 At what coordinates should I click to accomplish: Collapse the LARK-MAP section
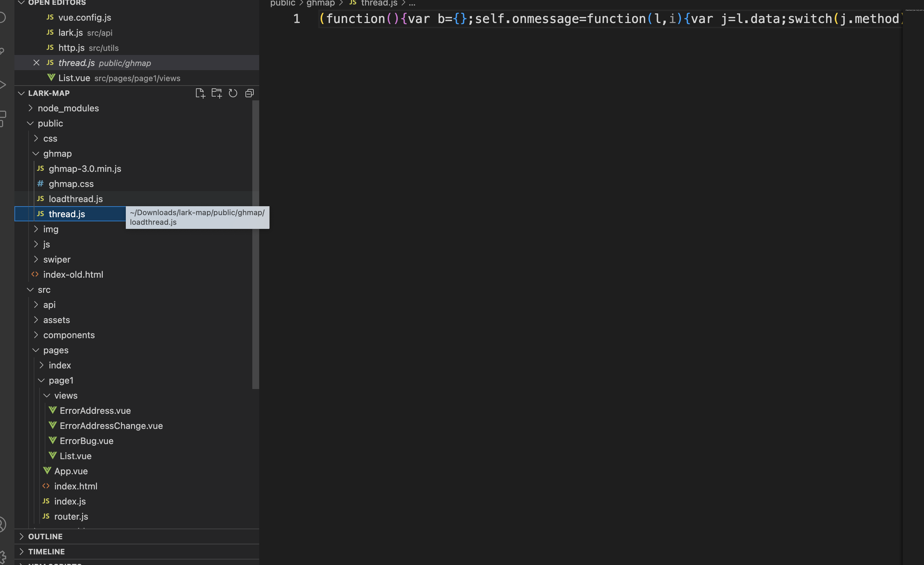[21, 93]
